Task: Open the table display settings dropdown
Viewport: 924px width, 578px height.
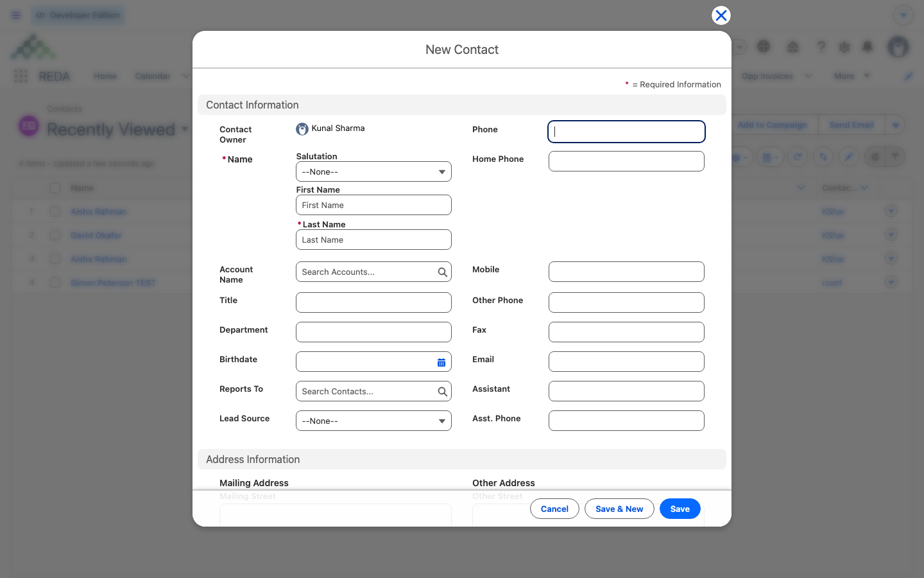Action: pos(770,157)
